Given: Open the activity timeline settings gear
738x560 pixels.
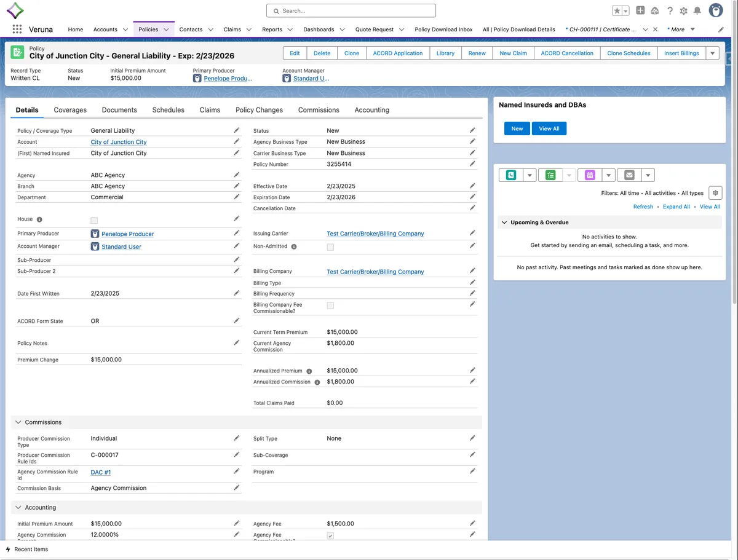Looking at the screenshot, I should coord(715,193).
